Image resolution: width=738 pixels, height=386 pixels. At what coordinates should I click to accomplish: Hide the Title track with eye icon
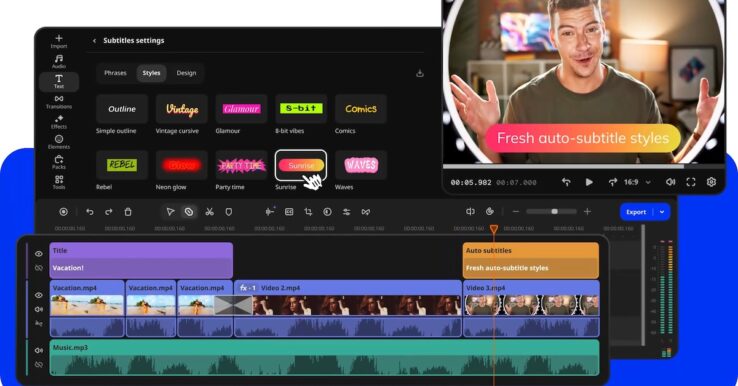click(39, 254)
